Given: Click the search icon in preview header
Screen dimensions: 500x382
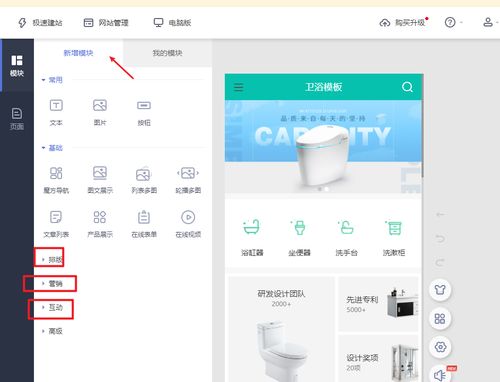Looking at the screenshot, I should click(x=407, y=87).
